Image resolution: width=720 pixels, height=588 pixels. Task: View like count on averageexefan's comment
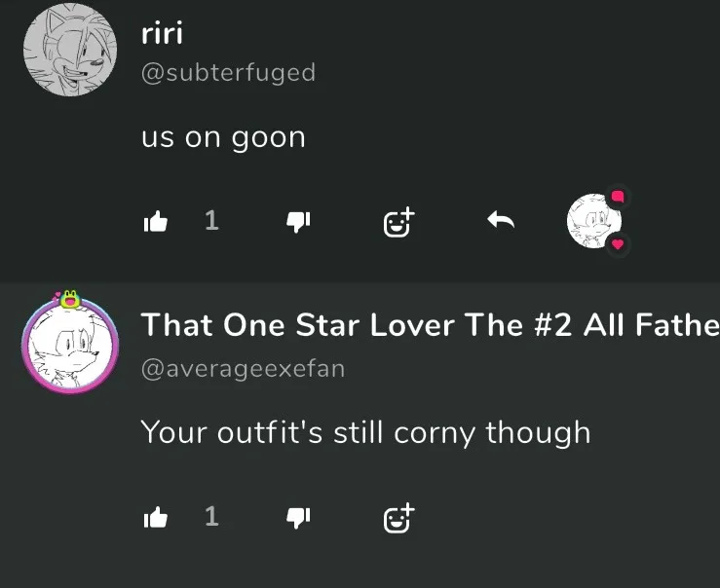211,517
